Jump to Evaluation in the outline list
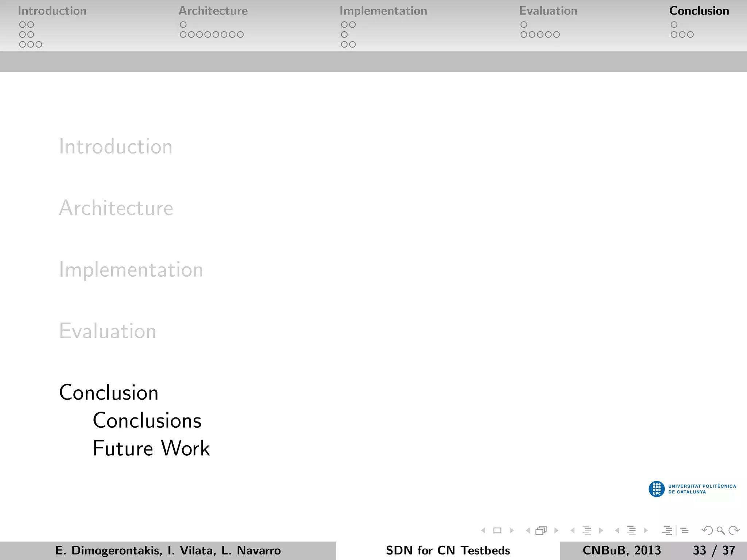747x560 pixels. coord(108,331)
